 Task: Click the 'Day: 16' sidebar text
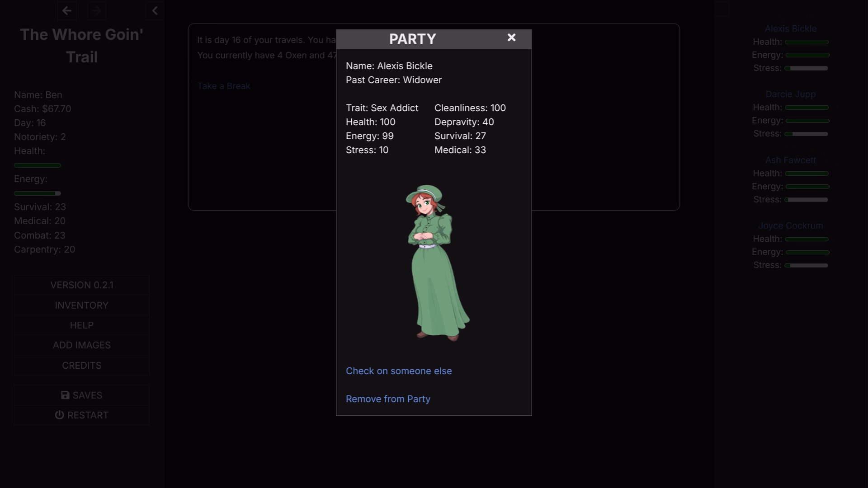click(30, 123)
